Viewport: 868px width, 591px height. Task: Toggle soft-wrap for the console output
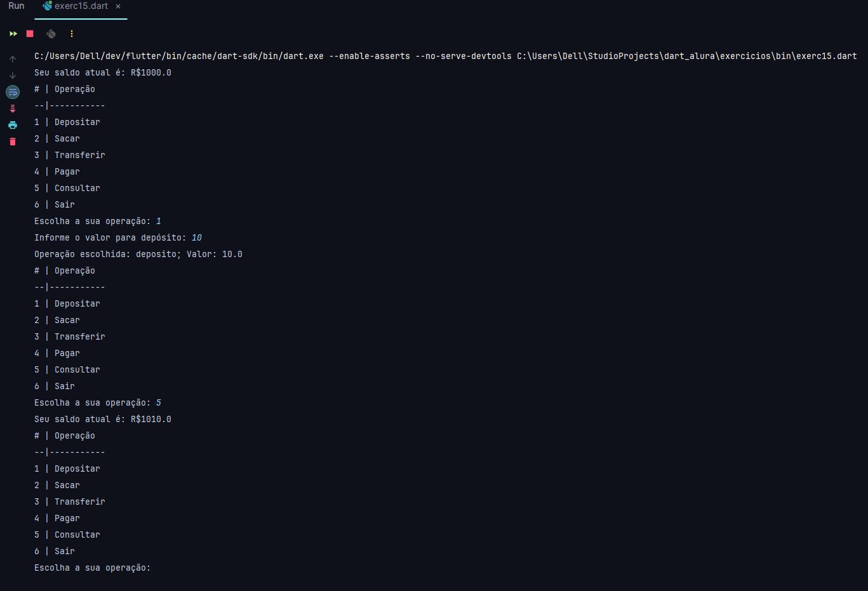tap(13, 92)
